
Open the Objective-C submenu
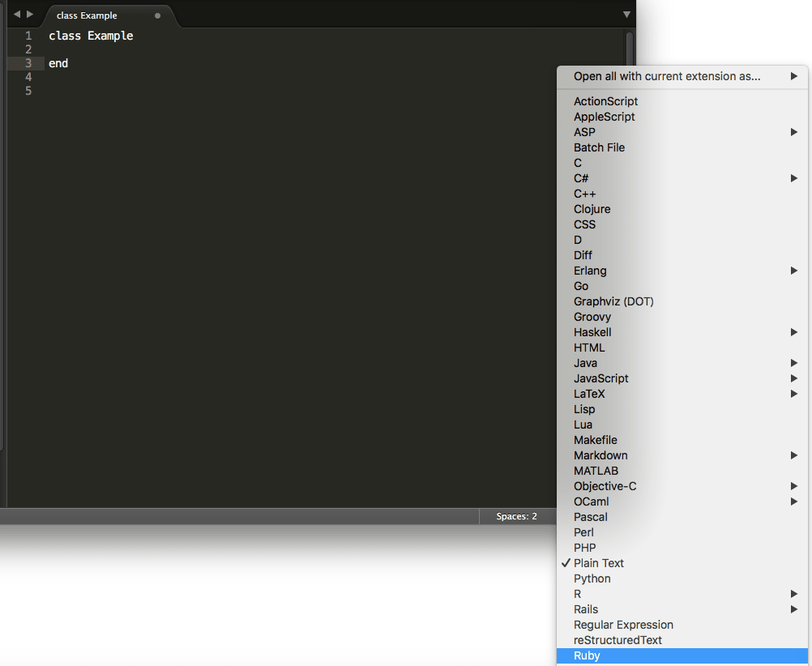point(682,486)
